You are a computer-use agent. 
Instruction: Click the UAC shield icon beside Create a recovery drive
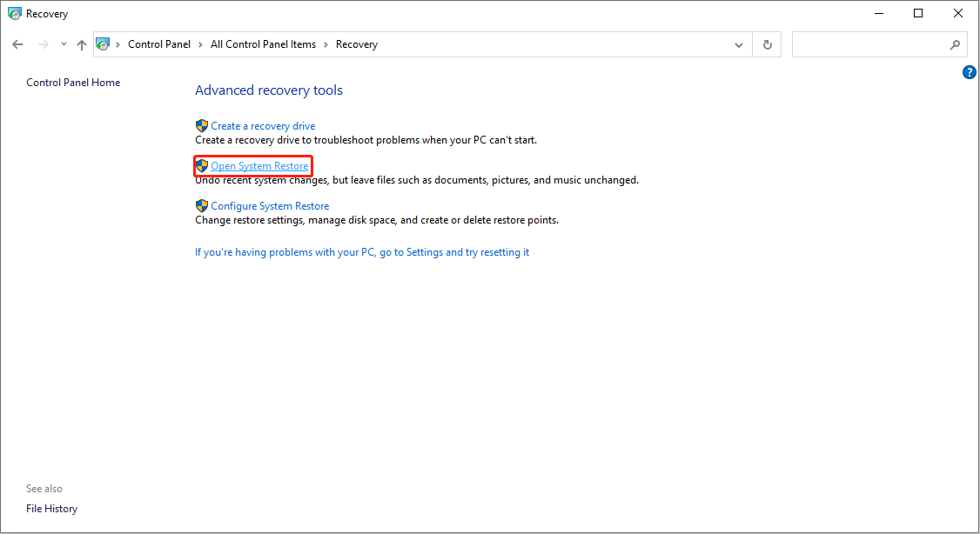(202, 125)
